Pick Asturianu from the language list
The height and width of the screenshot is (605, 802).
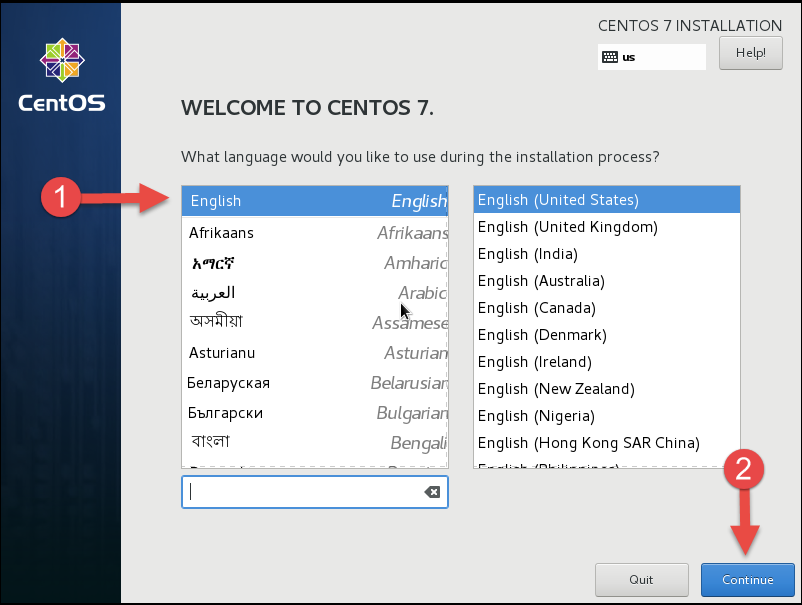pos(315,353)
